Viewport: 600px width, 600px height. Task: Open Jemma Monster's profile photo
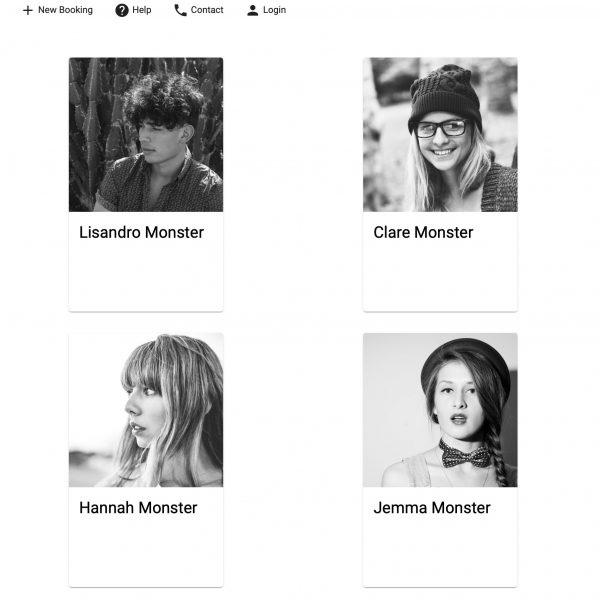click(440, 410)
